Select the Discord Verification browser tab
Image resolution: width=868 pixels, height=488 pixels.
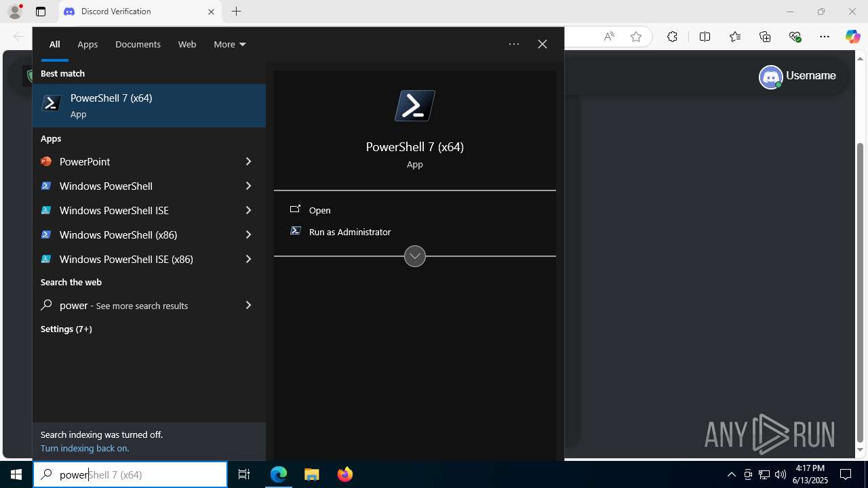point(139,12)
